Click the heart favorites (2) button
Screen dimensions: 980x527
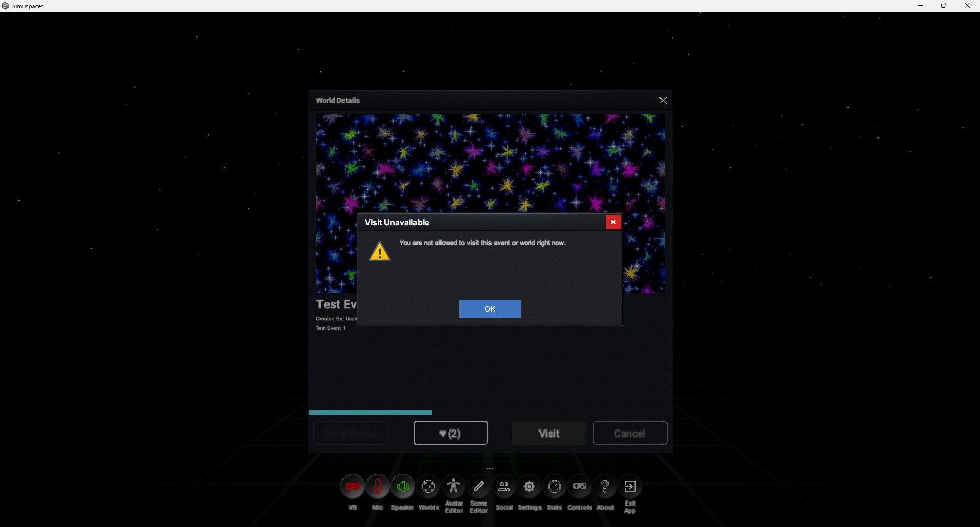[x=451, y=433]
